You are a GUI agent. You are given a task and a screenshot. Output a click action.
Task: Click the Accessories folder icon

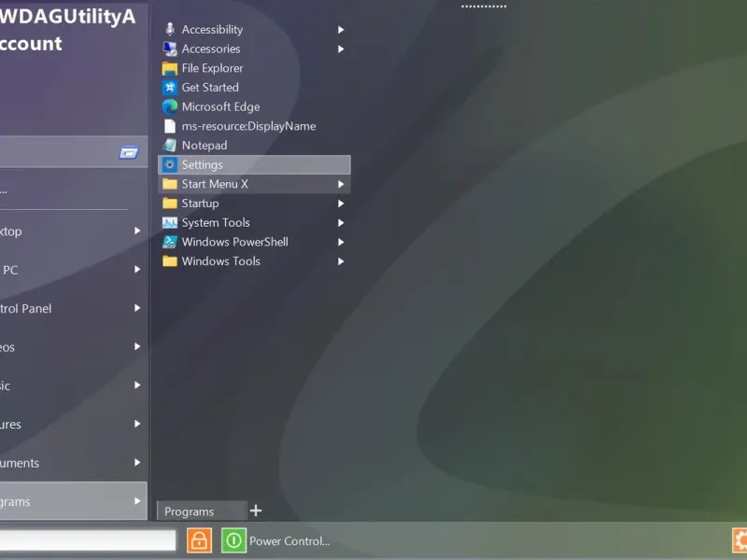tap(170, 49)
